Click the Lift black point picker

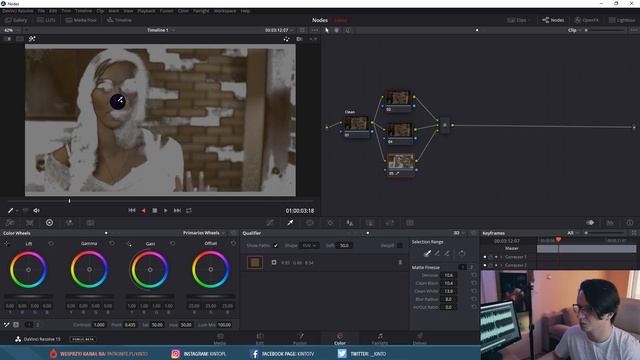pos(7,244)
